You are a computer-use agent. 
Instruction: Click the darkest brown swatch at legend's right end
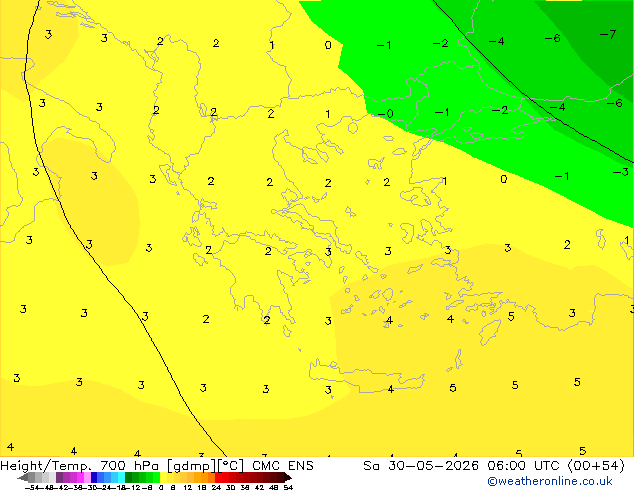point(288,477)
